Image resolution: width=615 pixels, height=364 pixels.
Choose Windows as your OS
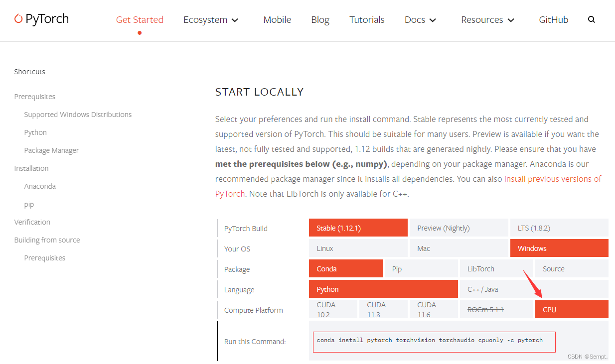[559, 248]
